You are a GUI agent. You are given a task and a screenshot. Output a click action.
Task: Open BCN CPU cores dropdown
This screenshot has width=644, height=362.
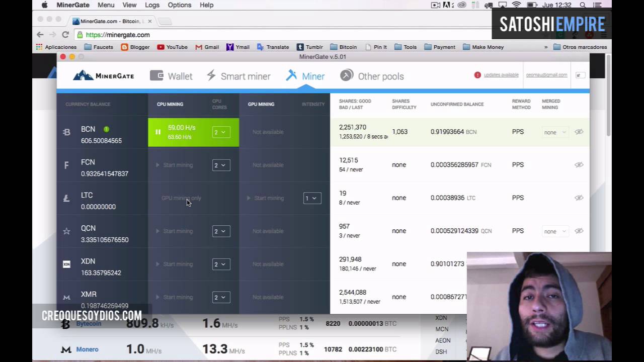pyautogui.click(x=221, y=132)
